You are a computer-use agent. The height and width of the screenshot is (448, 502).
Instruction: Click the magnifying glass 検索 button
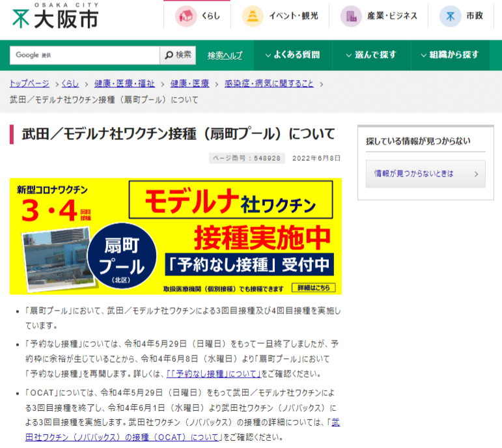tap(178, 55)
